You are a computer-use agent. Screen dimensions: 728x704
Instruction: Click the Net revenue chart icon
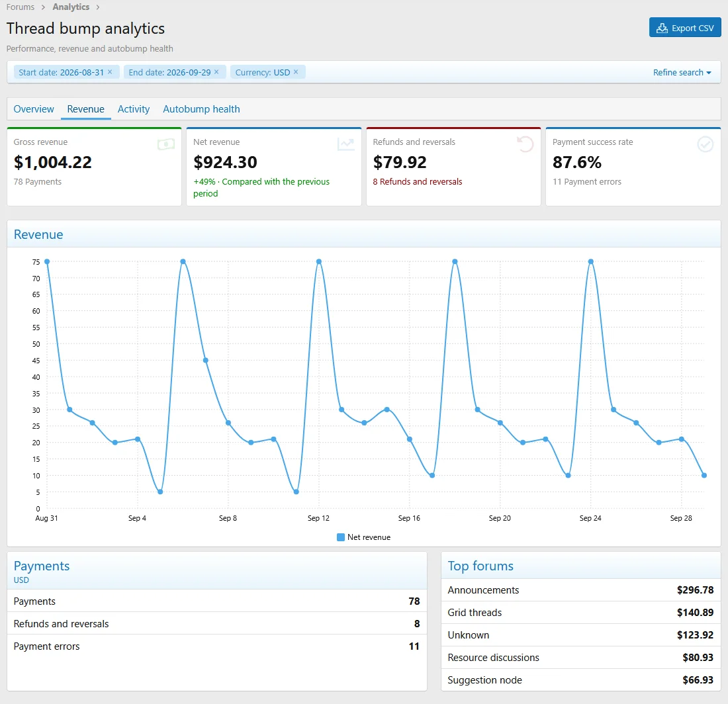(x=346, y=144)
